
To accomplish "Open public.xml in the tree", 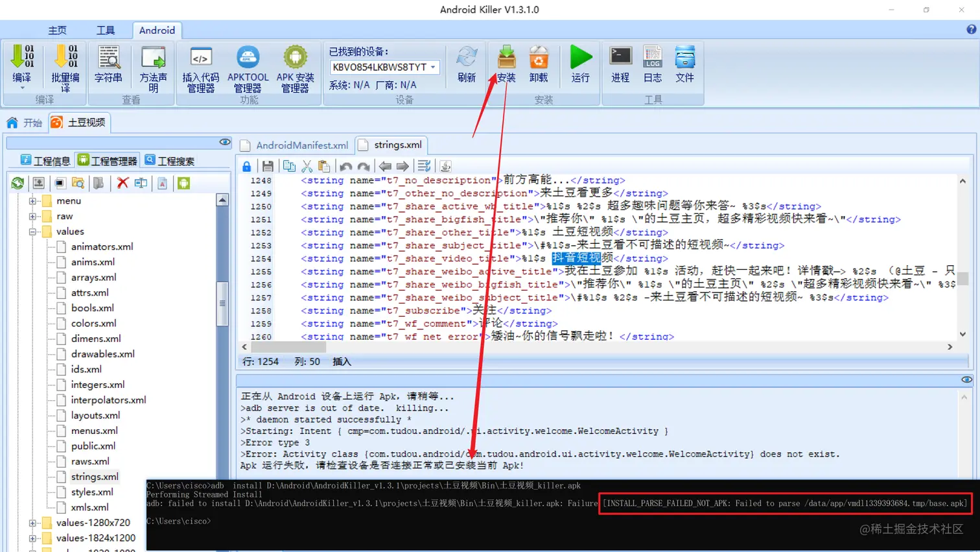I will 93,446.
